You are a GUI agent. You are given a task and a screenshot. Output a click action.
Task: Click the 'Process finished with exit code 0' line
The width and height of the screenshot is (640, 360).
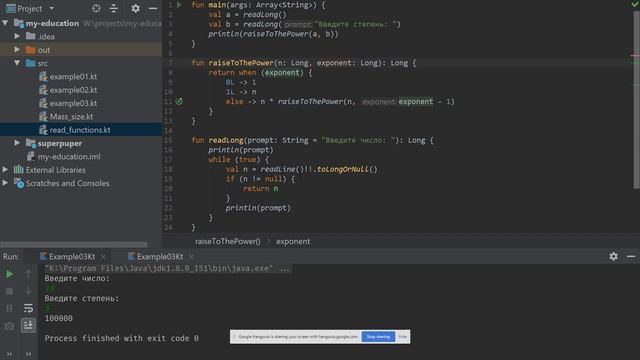[x=121, y=338]
